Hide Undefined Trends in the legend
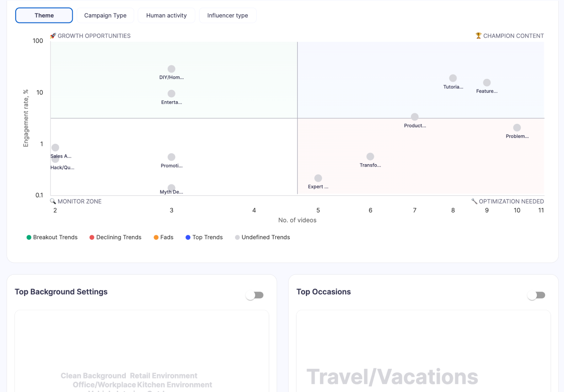The width and height of the screenshot is (564, 392). coord(262,237)
